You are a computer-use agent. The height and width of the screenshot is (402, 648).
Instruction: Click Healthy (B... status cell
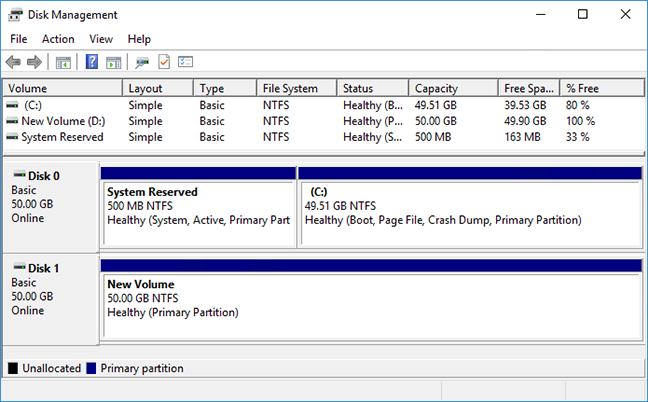(373, 105)
